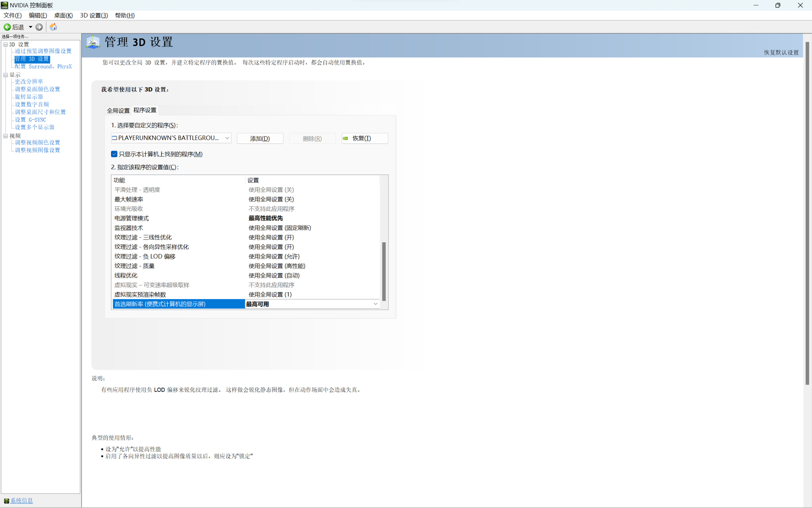Click the settings list vertical scrollbar thumb
This screenshot has height=508, width=812.
(x=384, y=271)
